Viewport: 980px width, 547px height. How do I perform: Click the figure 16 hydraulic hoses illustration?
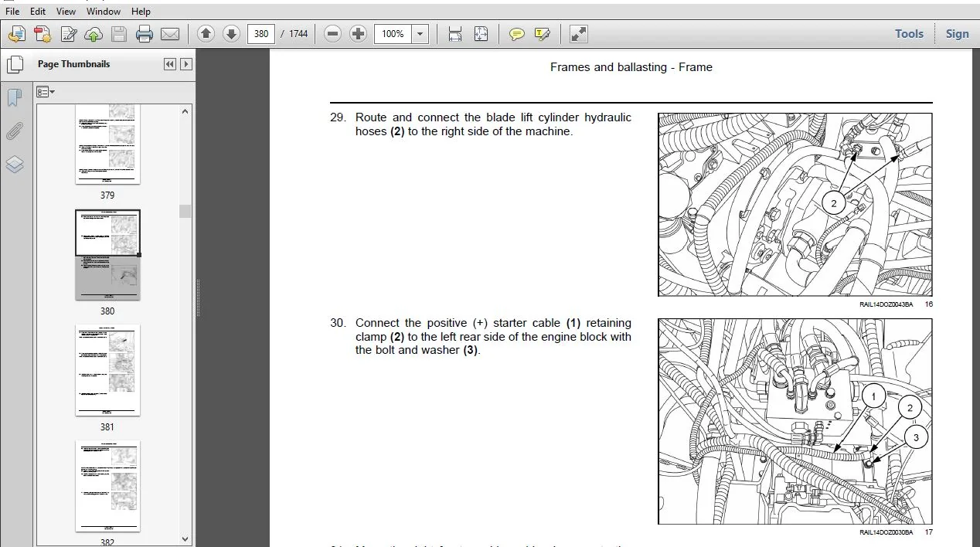point(795,205)
